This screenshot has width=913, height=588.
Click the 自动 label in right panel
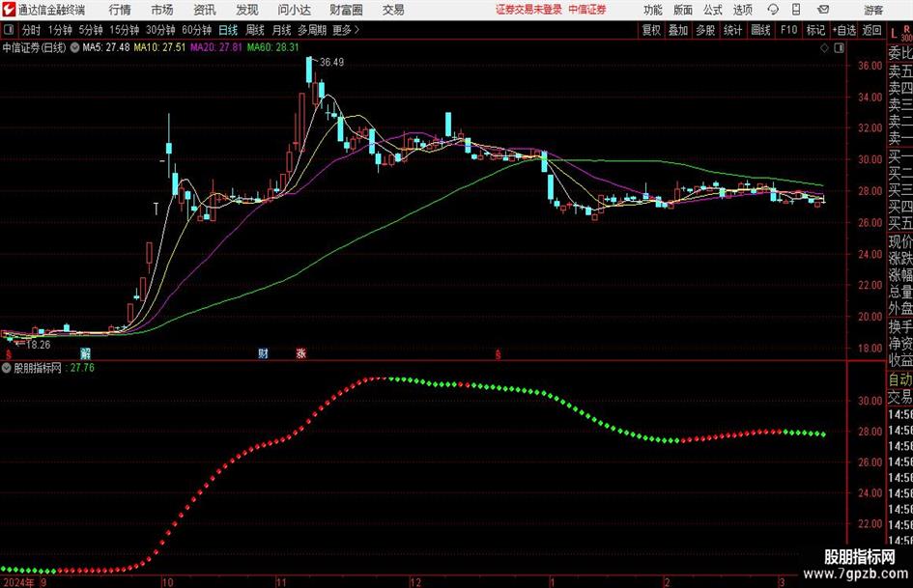tap(900, 379)
